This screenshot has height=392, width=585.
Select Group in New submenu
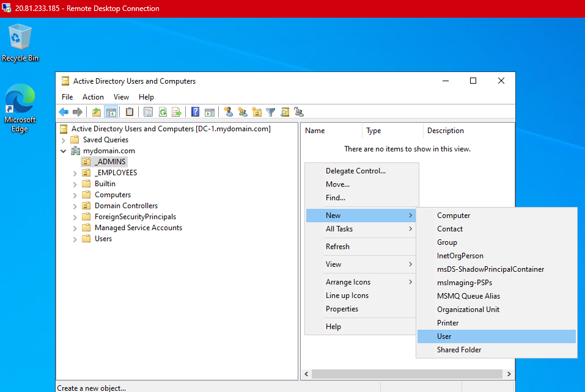(x=496, y=242)
